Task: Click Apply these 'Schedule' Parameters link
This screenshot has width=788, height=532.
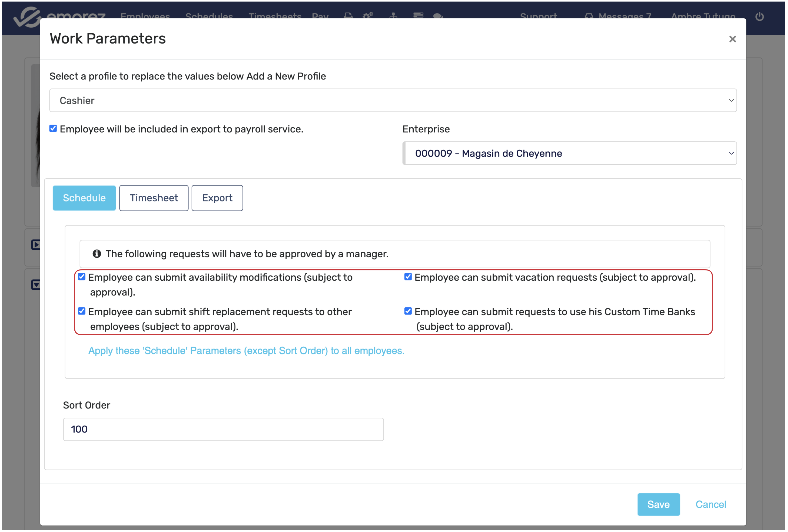Action: (246, 350)
